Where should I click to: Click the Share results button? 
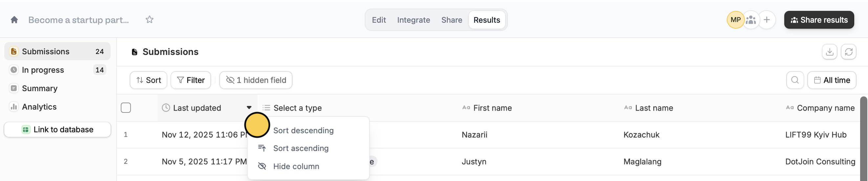819,20
